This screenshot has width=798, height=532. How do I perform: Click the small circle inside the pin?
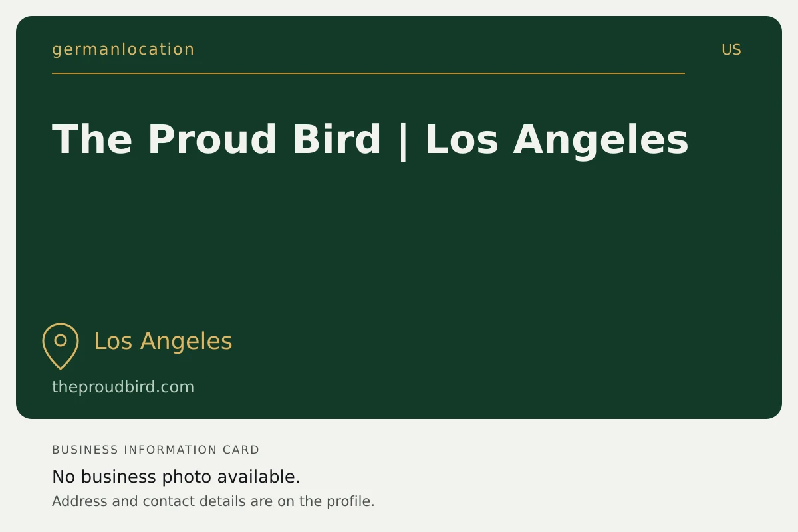coord(61,340)
